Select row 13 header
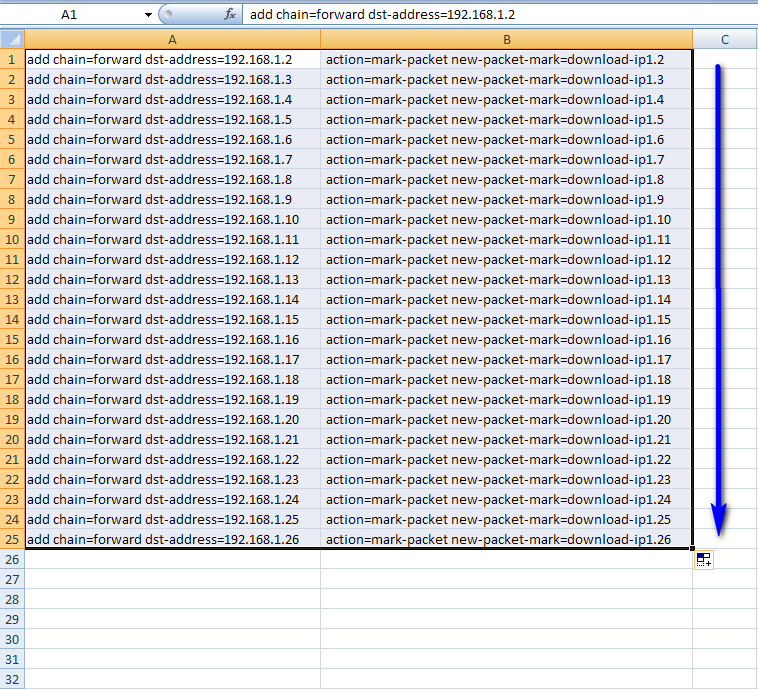758x689 pixels. click(12, 299)
